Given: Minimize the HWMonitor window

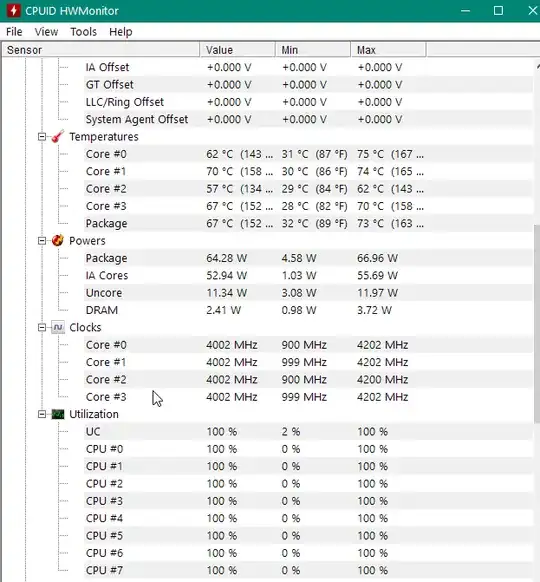Looking at the screenshot, I should click(x=465, y=11).
